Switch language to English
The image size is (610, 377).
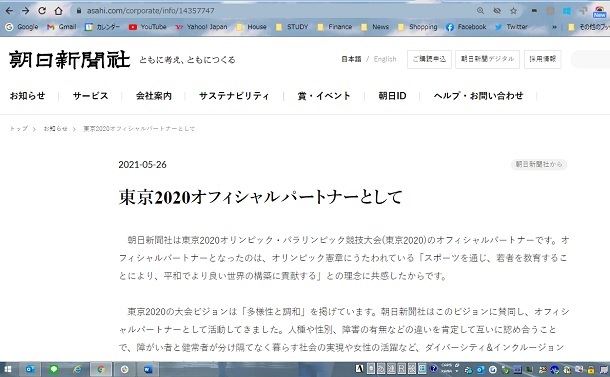coord(385,59)
